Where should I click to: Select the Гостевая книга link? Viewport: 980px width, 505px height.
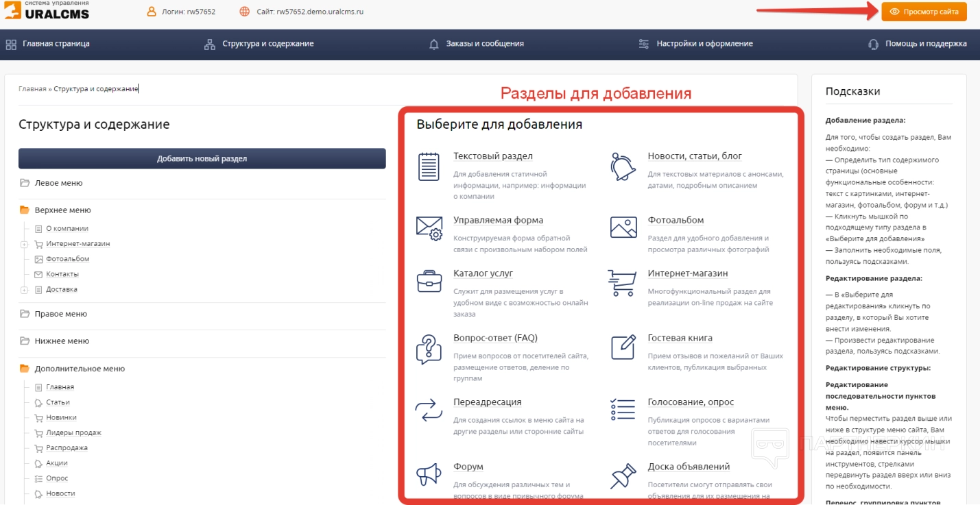click(x=680, y=338)
